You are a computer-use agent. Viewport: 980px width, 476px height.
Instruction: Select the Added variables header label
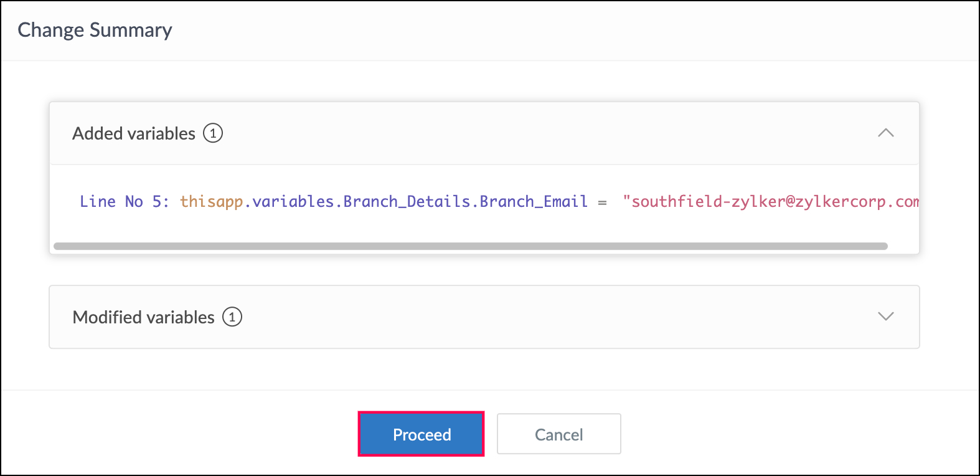pyautogui.click(x=134, y=133)
